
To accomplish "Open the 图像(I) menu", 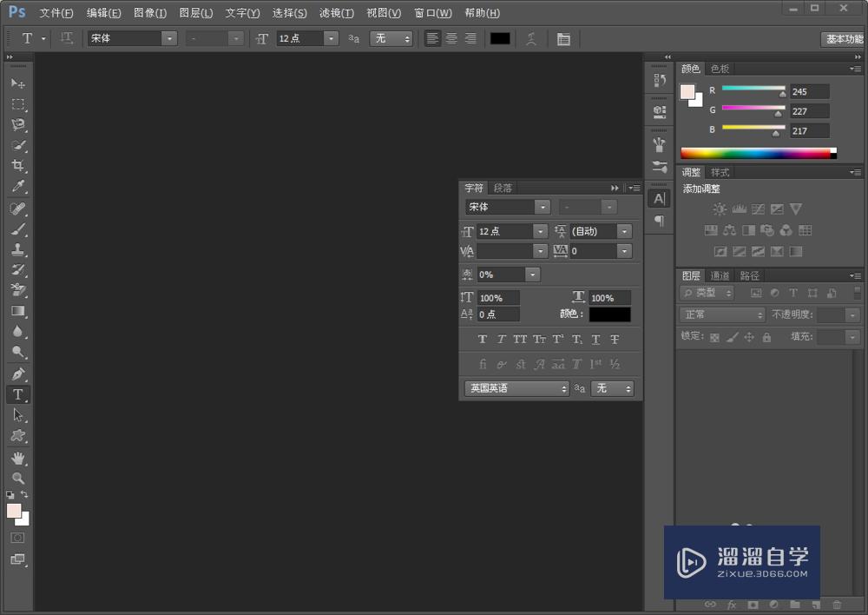I will point(150,13).
